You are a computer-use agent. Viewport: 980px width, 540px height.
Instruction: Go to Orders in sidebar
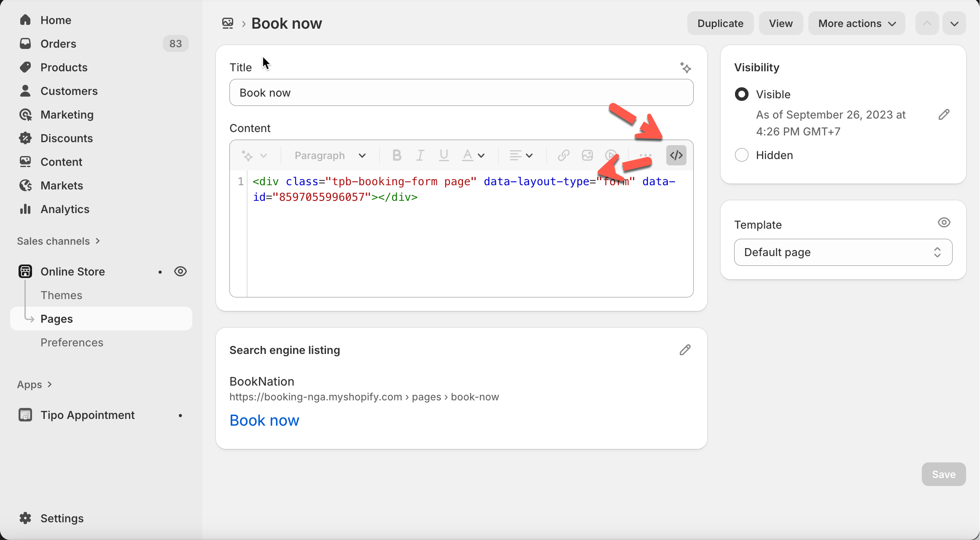(58, 43)
